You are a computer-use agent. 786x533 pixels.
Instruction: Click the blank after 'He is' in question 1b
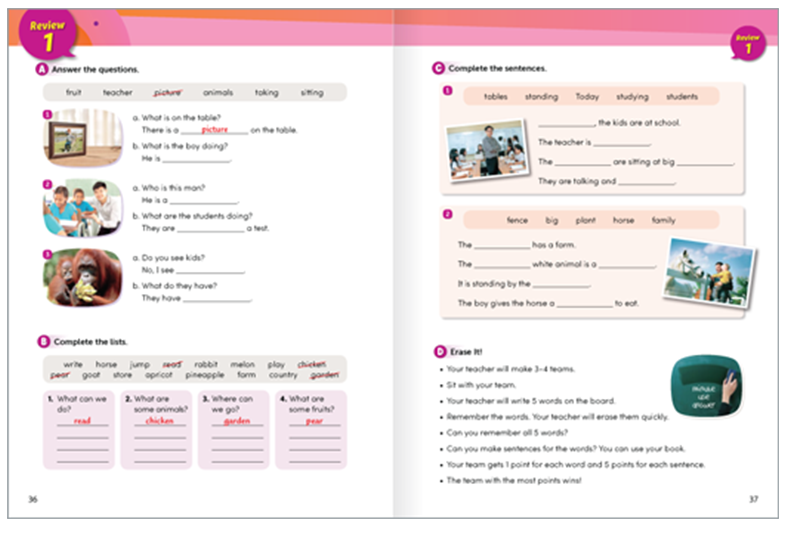click(196, 159)
